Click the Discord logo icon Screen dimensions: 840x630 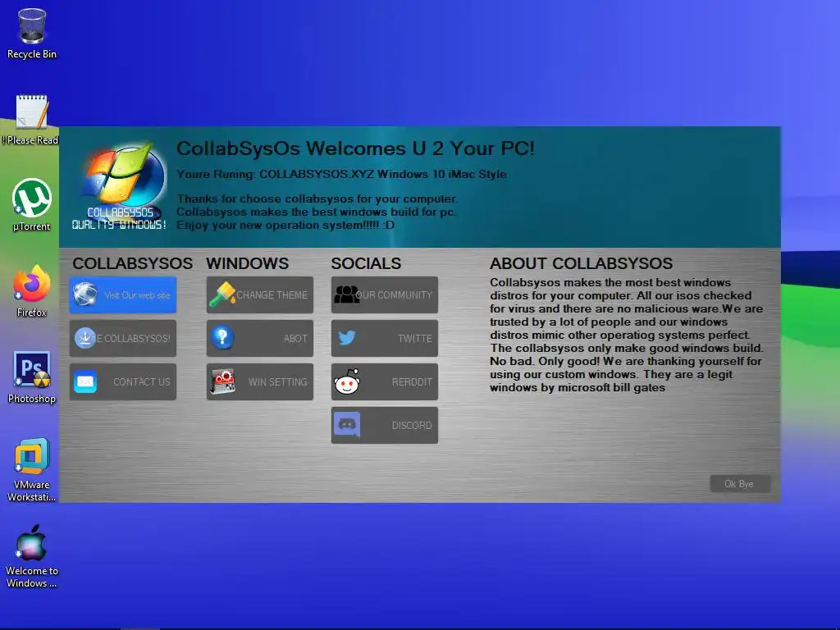click(347, 425)
